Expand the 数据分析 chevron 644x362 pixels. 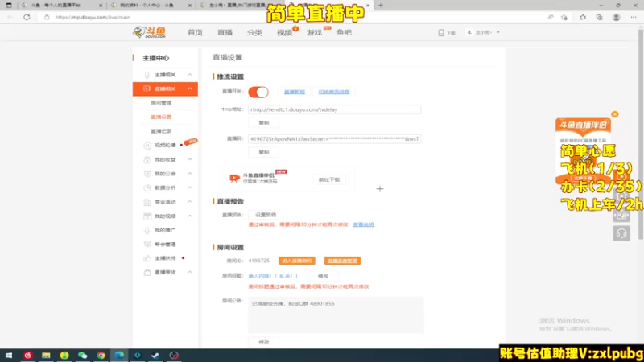tap(190, 187)
